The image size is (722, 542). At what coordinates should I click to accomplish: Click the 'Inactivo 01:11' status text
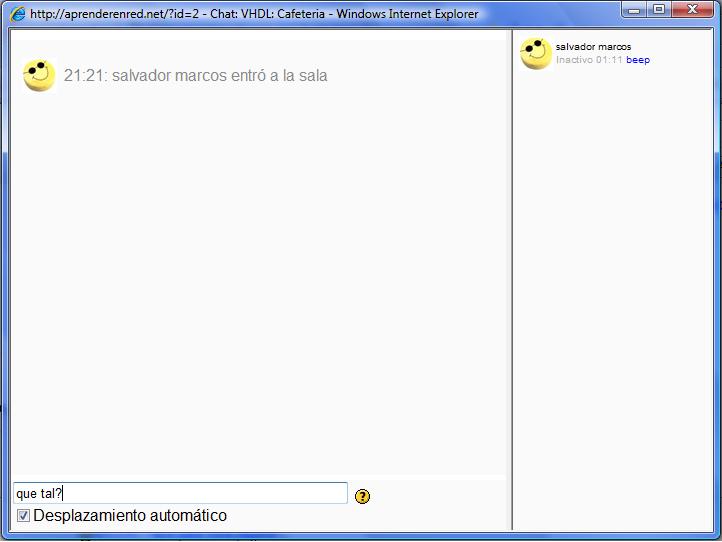pos(589,60)
